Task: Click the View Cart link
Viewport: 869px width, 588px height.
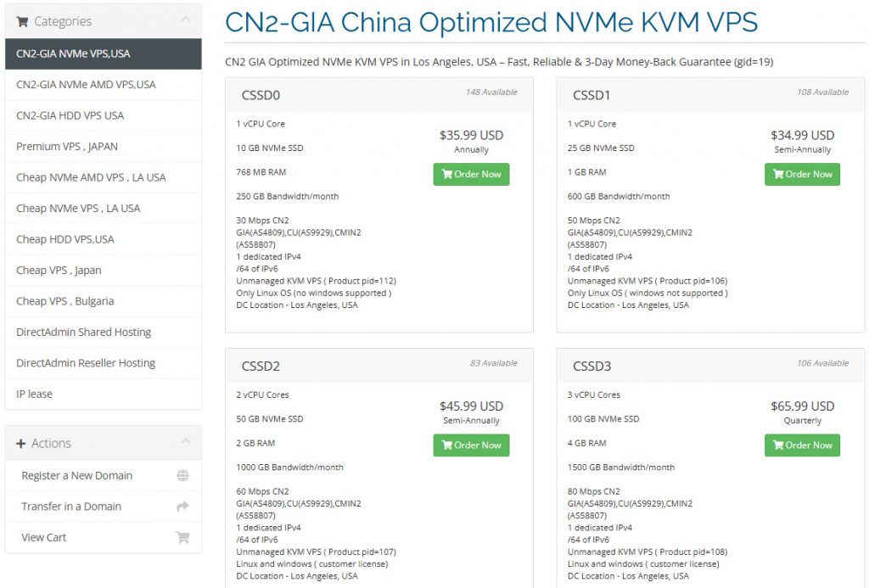Action: pos(44,537)
